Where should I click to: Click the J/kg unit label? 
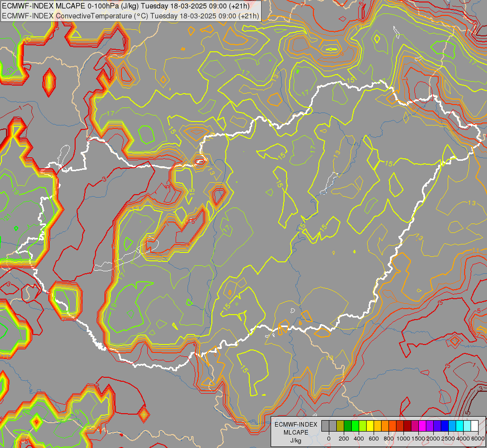pyautogui.click(x=295, y=441)
